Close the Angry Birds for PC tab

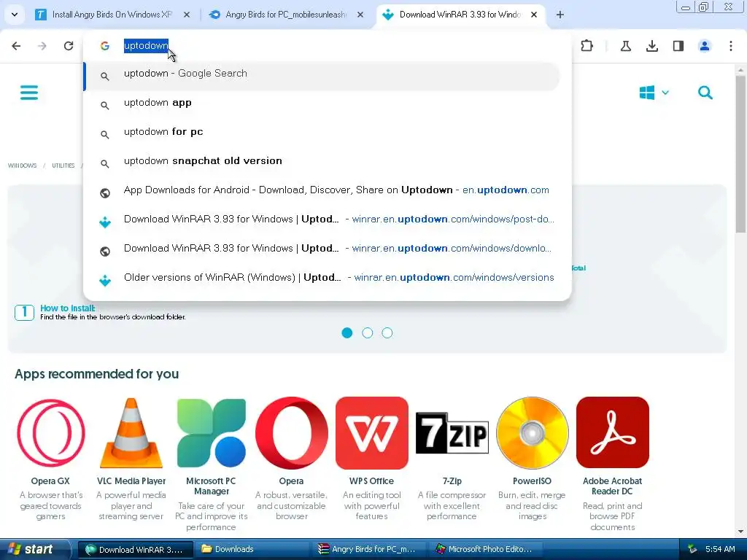pos(360,15)
